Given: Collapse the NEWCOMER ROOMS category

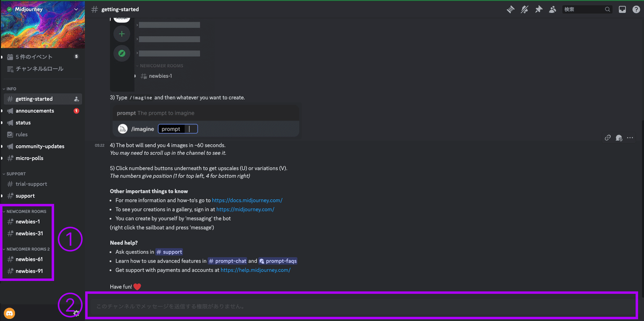Looking at the screenshot, I should tap(26, 211).
